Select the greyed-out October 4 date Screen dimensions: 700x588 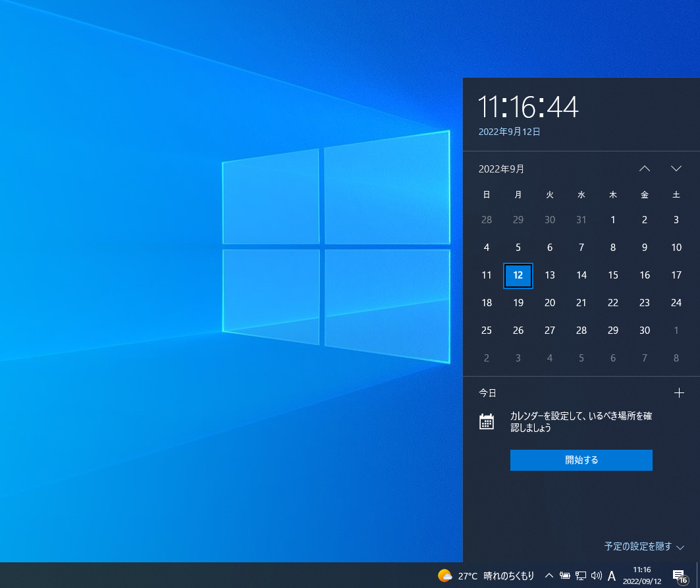point(550,358)
